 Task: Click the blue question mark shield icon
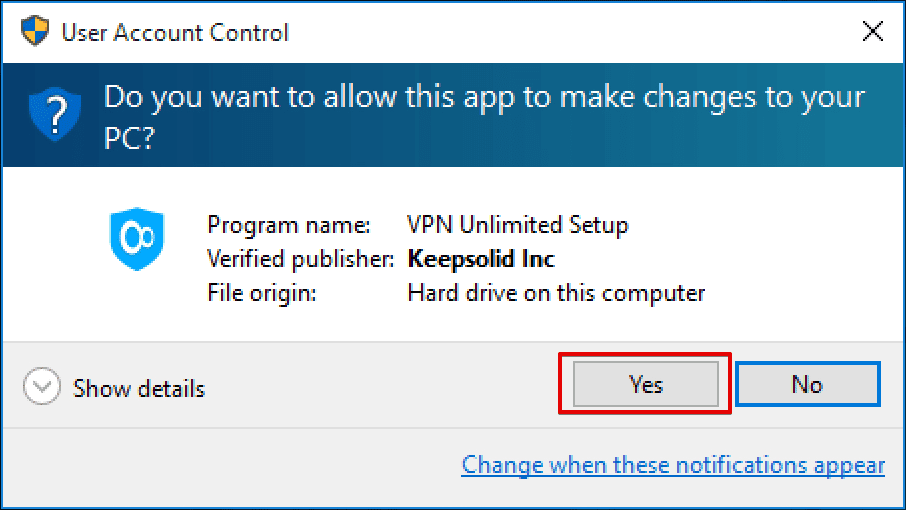[52, 113]
